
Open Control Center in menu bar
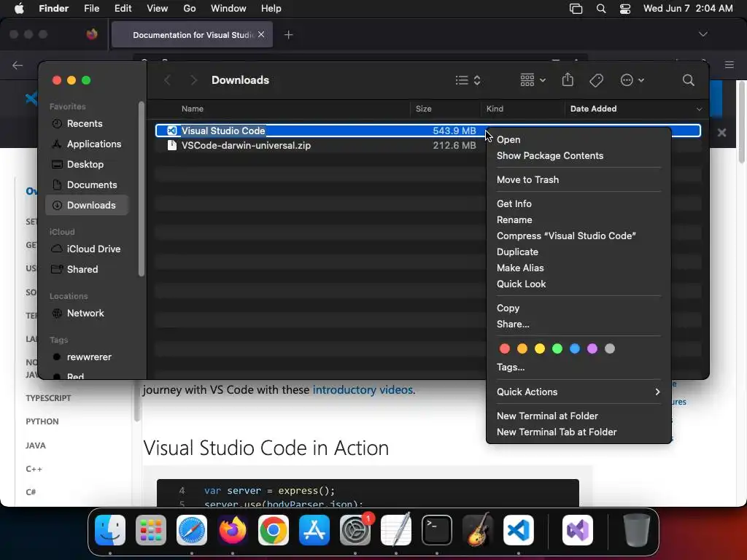tap(625, 9)
